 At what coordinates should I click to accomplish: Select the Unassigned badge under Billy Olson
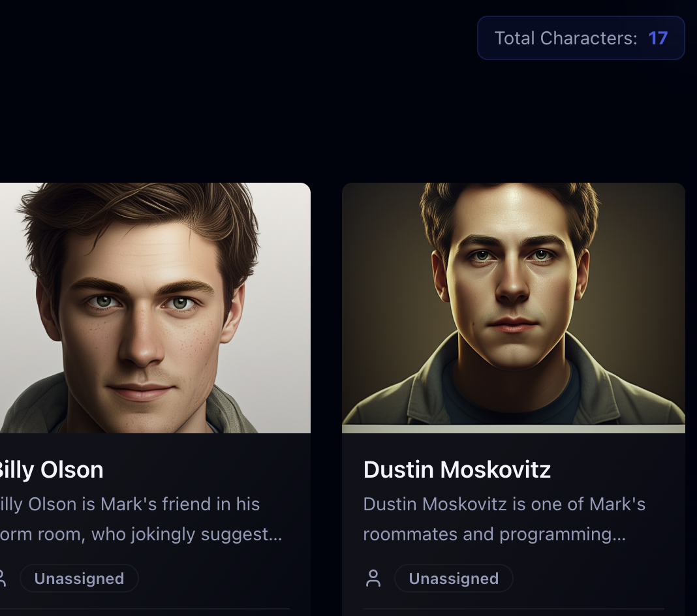[x=79, y=578]
